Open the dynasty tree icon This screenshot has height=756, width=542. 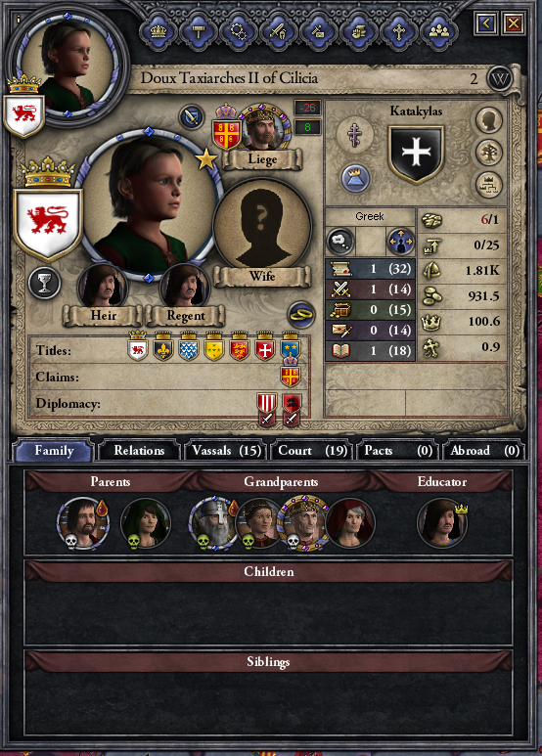tap(489, 153)
